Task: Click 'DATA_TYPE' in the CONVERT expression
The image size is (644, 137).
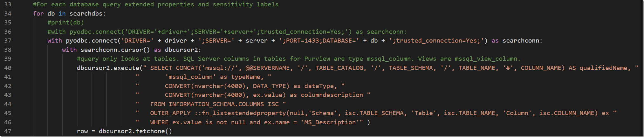Action: [x=271, y=86]
